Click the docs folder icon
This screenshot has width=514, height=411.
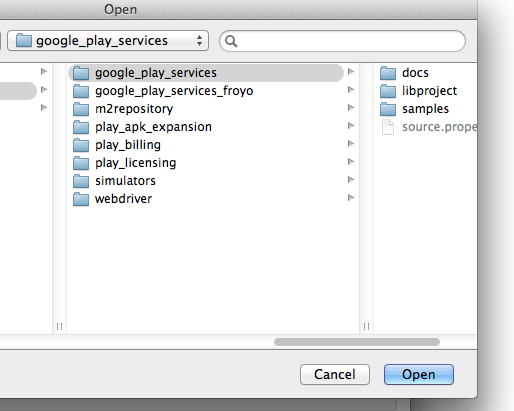(388, 73)
